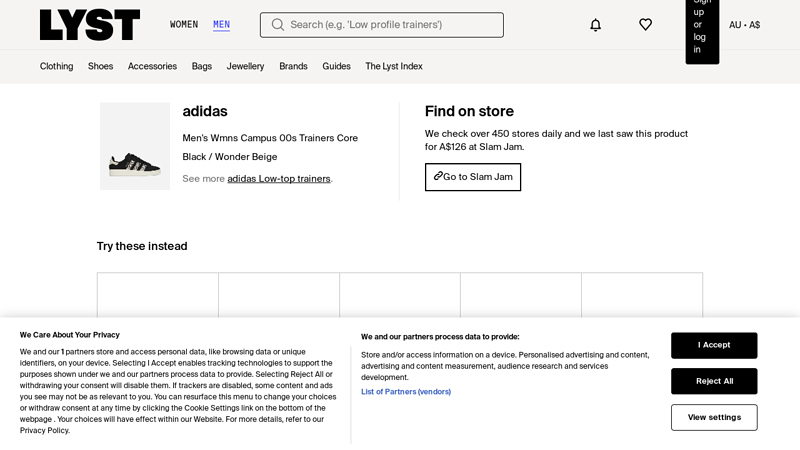Open the Accessories menu
The width and height of the screenshot is (800, 450).
[x=152, y=66]
